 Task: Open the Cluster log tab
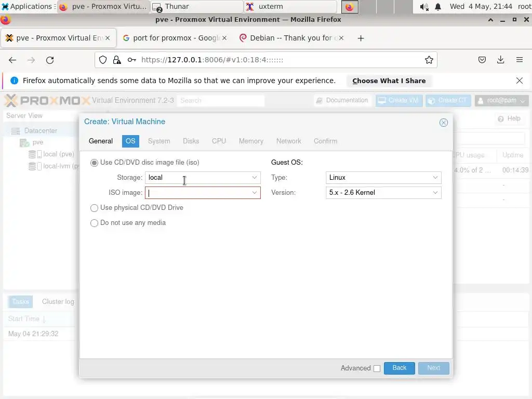tap(58, 302)
